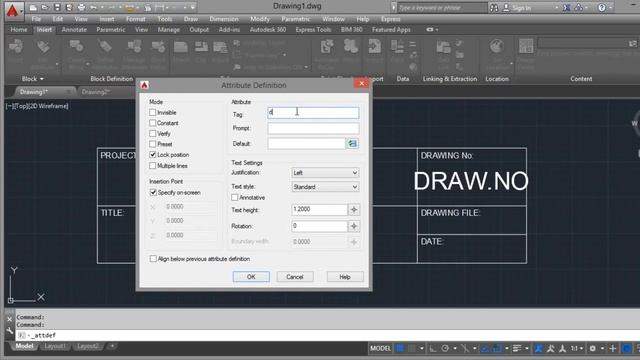The image size is (640, 360).
Task: Expand the Help icon dropdown arrow
Action: pyautogui.click(x=611, y=8)
